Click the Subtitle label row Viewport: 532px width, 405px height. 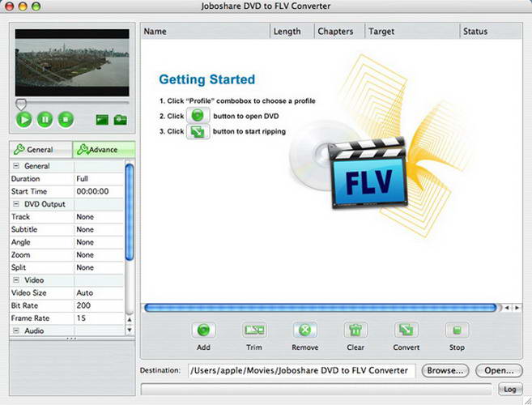(42, 229)
